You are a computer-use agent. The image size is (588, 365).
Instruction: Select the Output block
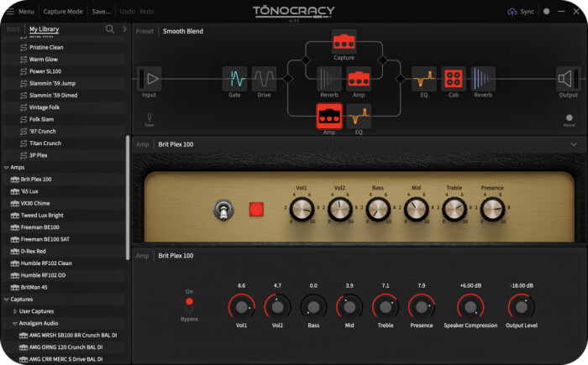569,79
